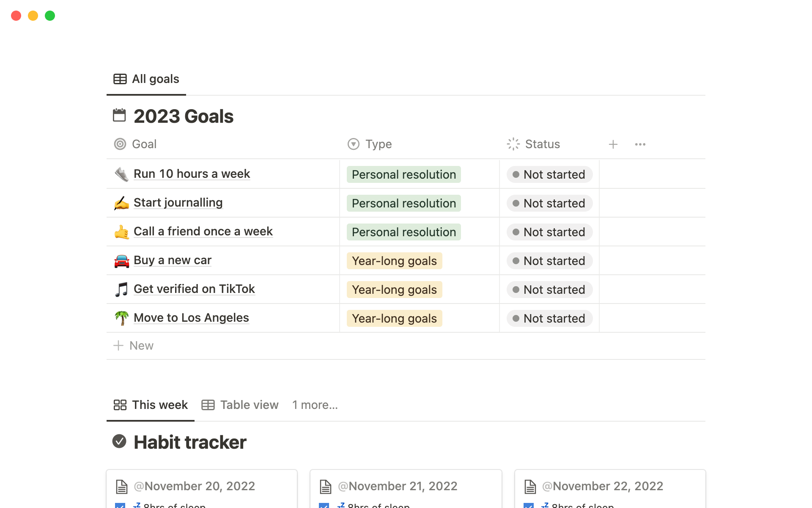Screen dimensions: 812x508
Task: Switch to the Table view tab
Action: click(x=240, y=405)
